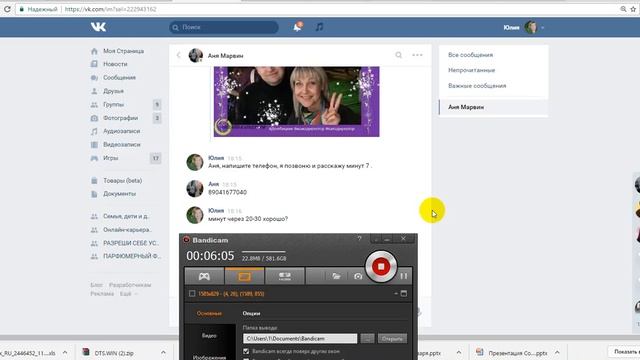
Task: Pause Bandicam recording
Action: point(404,276)
